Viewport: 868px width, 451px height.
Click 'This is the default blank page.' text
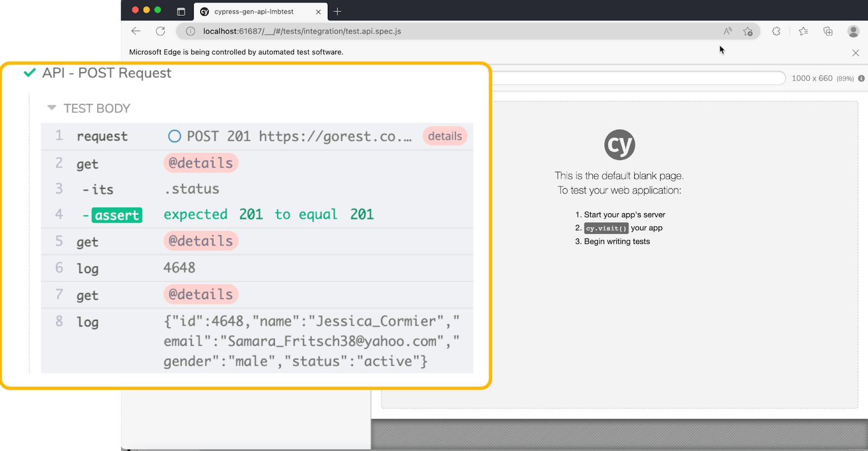[x=619, y=176]
